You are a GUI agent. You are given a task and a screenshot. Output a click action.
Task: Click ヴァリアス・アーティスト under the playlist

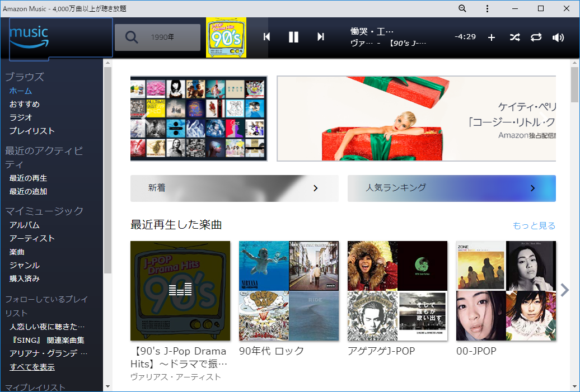tap(176, 377)
